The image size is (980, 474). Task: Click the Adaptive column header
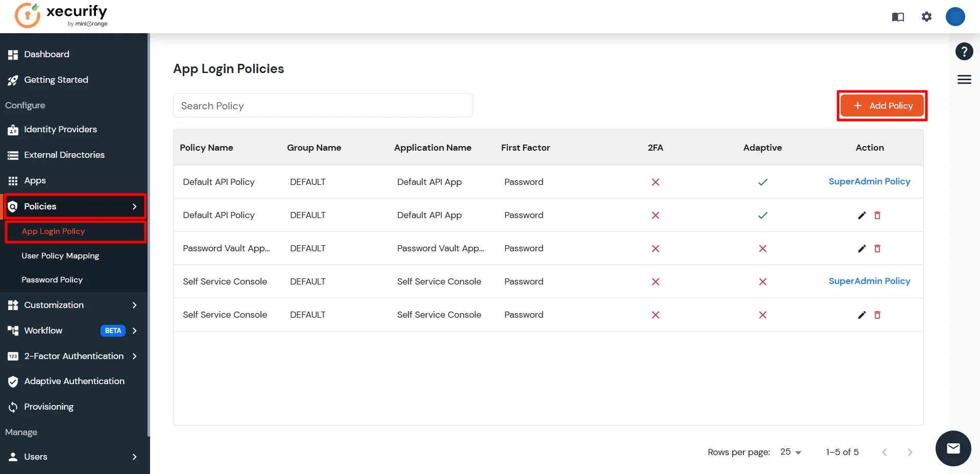point(763,148)
